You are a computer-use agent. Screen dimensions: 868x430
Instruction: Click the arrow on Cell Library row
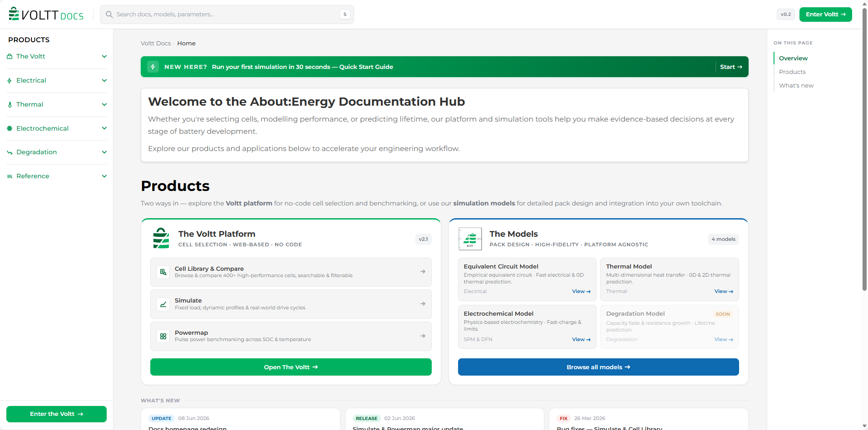[423, 272]
